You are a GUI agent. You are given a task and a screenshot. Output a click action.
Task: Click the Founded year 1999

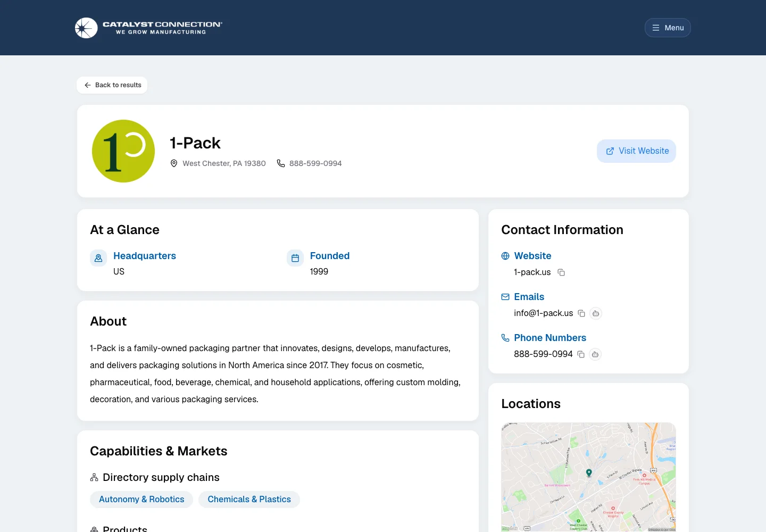[319, 272]
